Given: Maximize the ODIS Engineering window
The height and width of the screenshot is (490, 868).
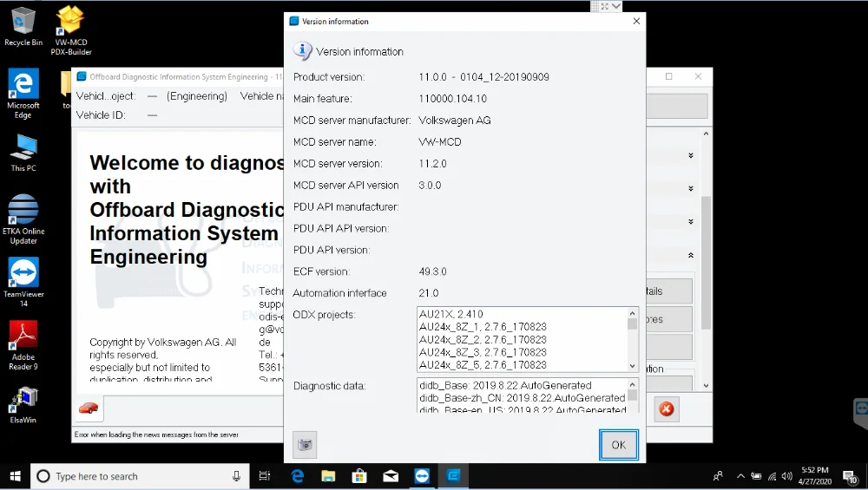Looking at the screenshot, I should click(668, 76).
